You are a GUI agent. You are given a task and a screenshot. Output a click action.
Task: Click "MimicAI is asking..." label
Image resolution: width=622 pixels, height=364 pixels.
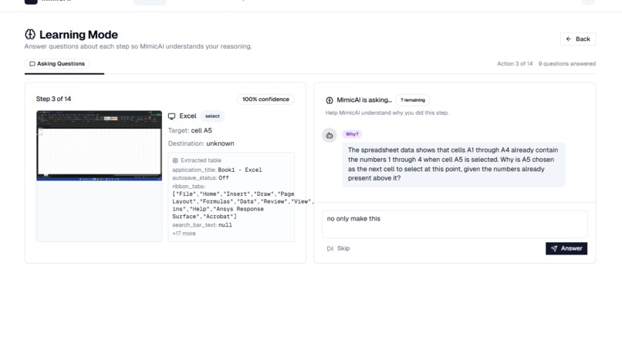[x=364, y=100]
